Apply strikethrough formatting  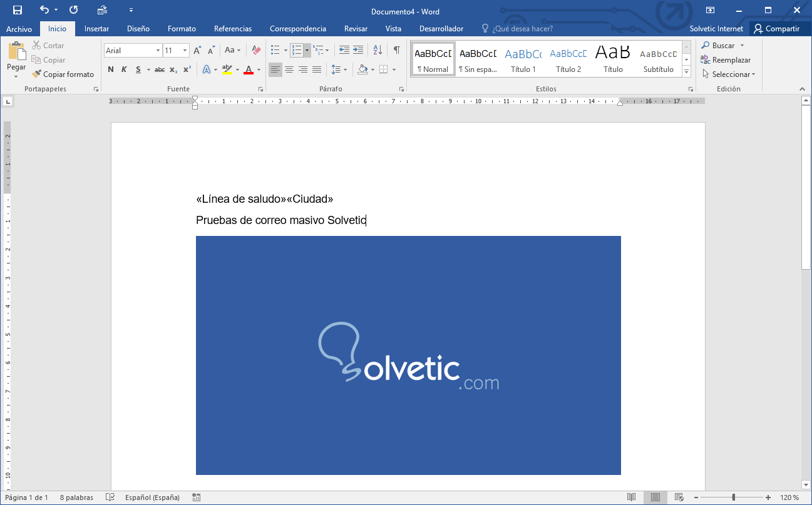coord(159,69)
